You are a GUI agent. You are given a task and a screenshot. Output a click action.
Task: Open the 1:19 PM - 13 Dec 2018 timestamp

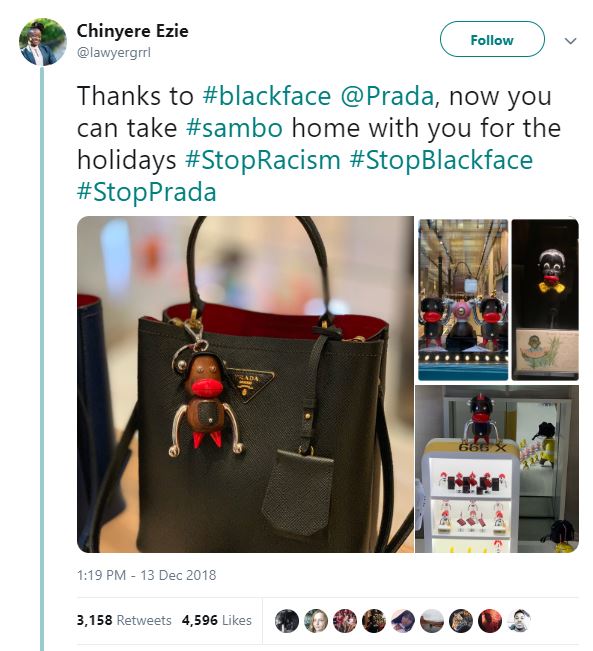147,575
